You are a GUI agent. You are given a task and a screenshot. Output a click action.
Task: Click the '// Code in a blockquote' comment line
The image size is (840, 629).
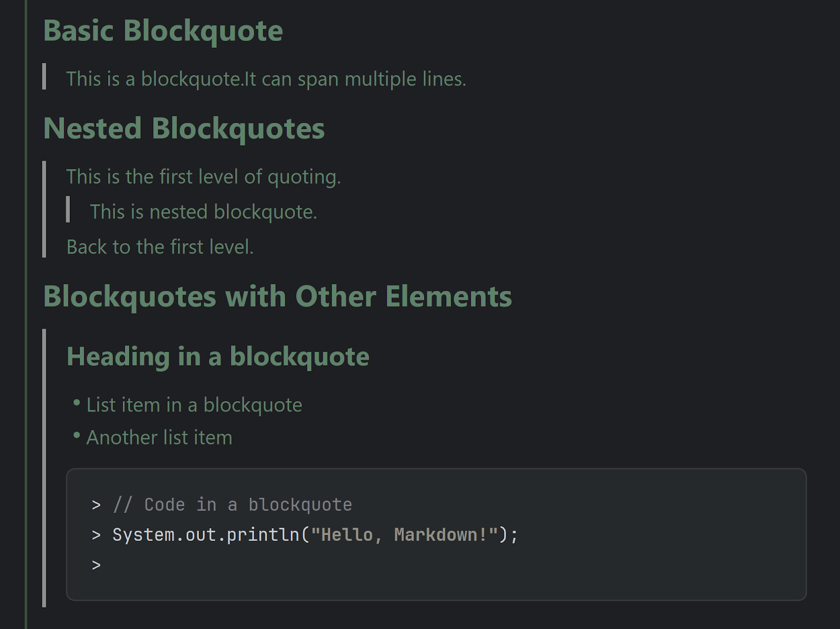(233, 505)
